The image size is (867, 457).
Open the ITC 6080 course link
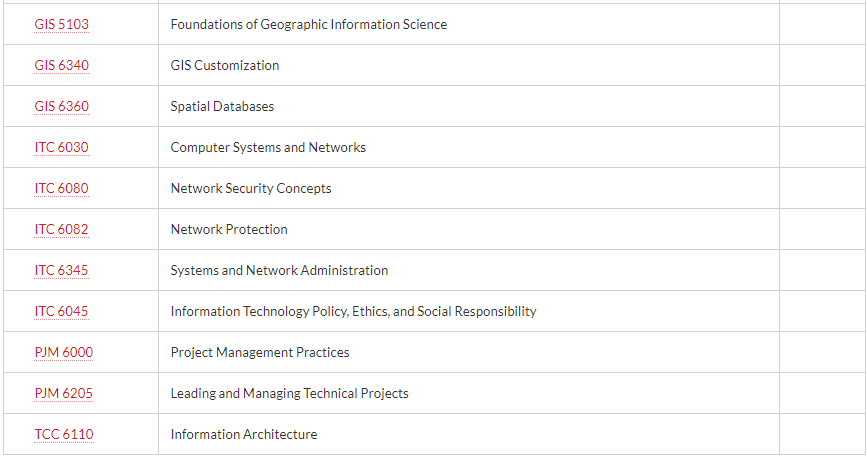(61, 188)
